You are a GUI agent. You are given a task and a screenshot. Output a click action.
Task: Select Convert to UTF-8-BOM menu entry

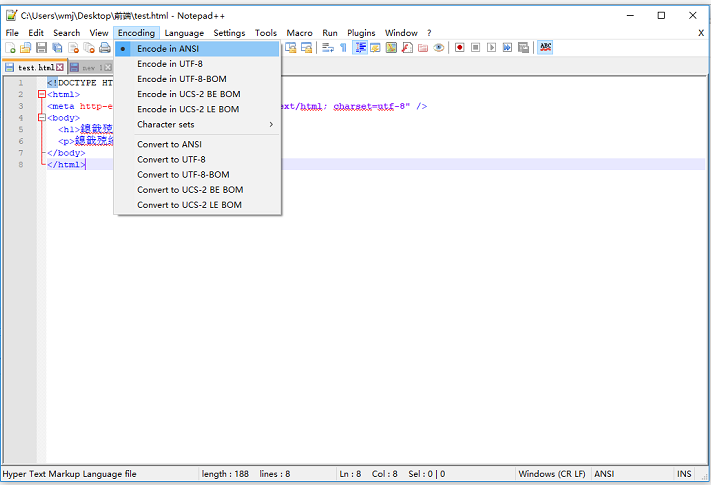(197, 175)
